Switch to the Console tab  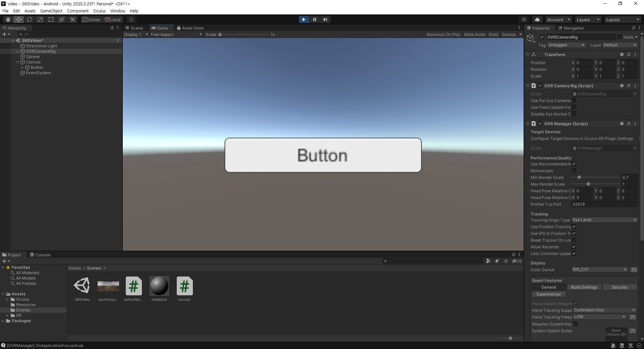[40, 255]
